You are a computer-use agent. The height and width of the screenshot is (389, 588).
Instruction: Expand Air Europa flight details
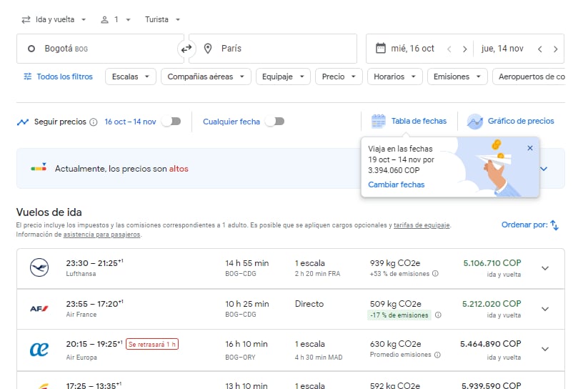point(545,349)
